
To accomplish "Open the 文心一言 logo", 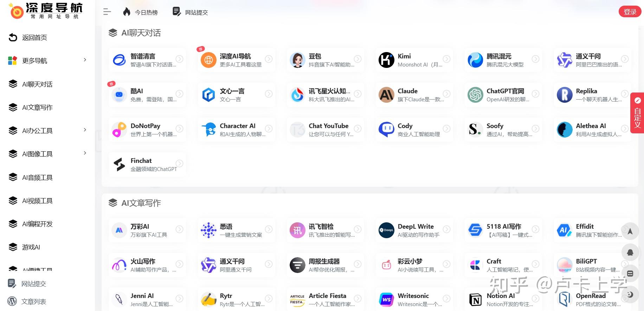I will 208,95.
